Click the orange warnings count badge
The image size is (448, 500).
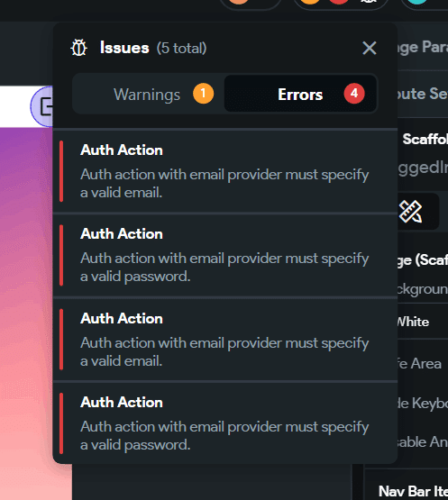(x=203, y=94)
